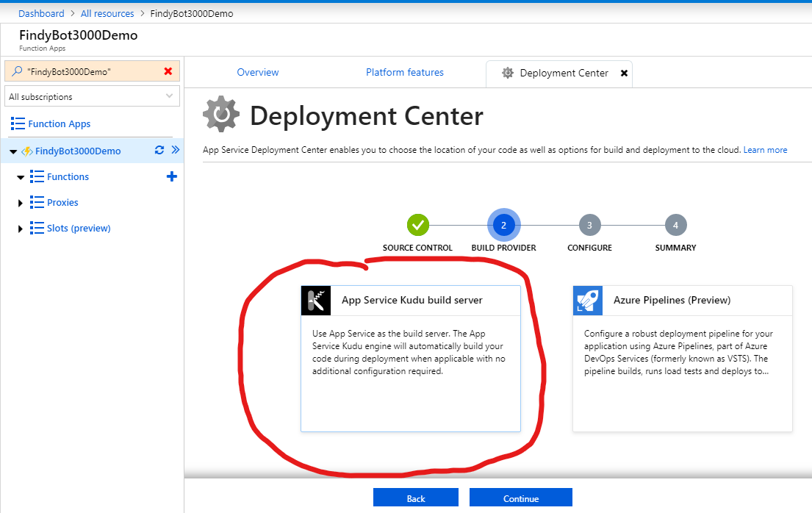Click the search magnifier icon in sidebar
The height and width of the screenshot is (513, 812).
coord(17,71)
